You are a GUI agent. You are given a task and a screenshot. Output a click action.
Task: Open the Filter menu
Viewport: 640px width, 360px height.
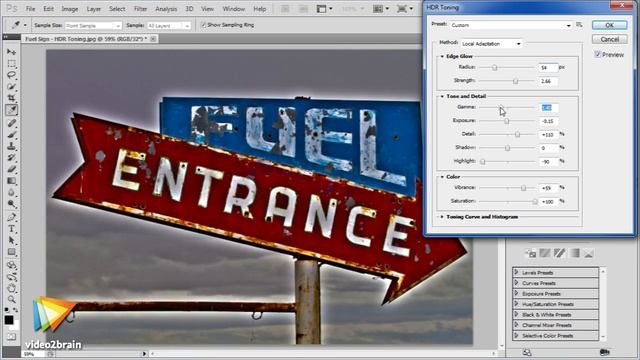tap(140, 9)
